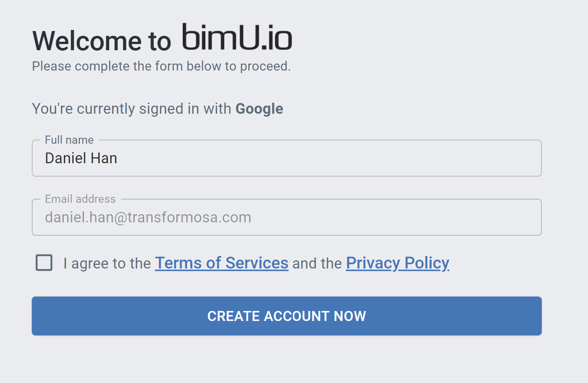Click the word 'Policy' in the privacy link

tap(427, 263)
